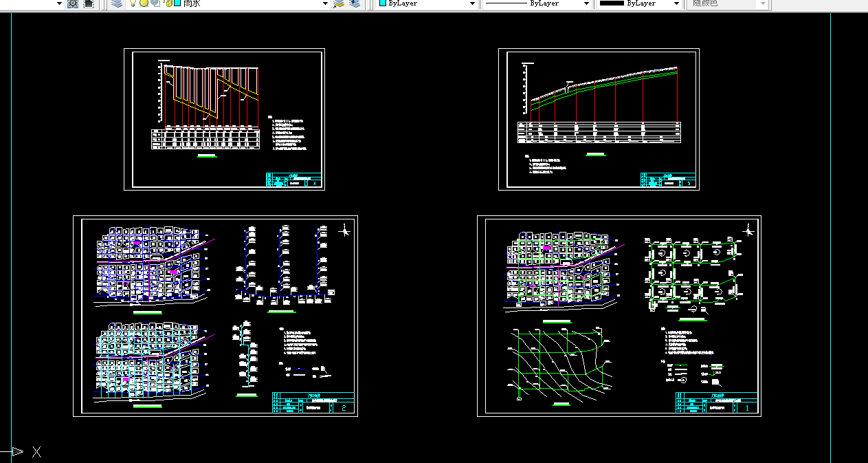Select the plan drawing sheet numbered 1

tap(619, 316)
